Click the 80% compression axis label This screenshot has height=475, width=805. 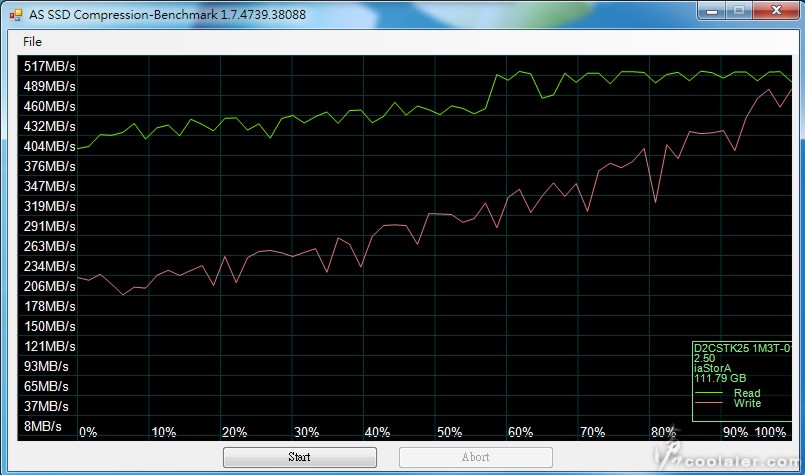(663, 432)
